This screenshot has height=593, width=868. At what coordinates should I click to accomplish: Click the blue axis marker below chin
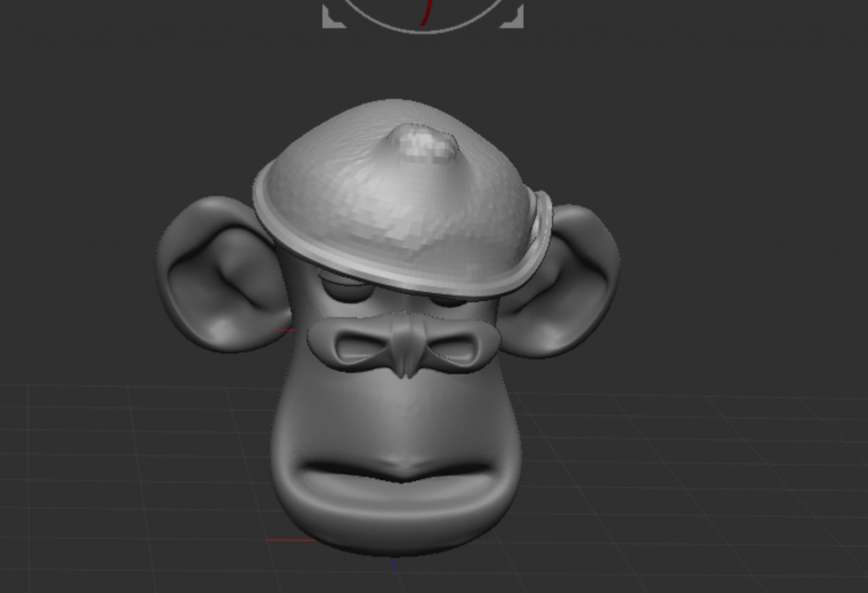tap(392, 565)
